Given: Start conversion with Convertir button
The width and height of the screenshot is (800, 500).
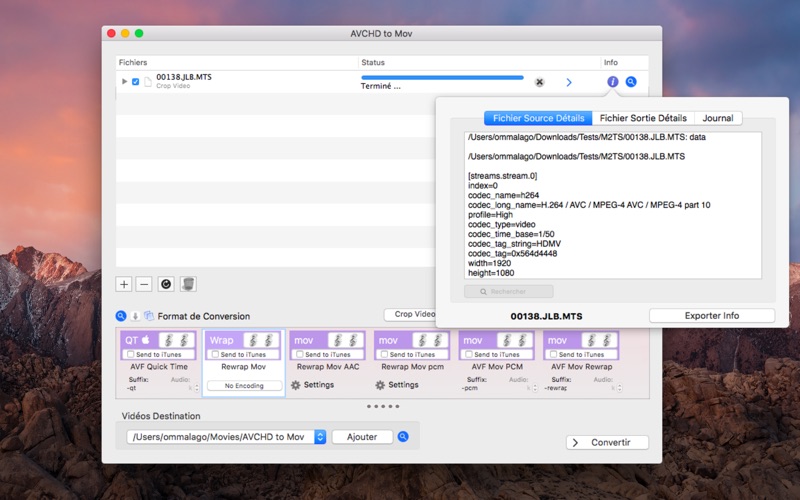Looking at the screenshot, I should click(x=607, y=442).
